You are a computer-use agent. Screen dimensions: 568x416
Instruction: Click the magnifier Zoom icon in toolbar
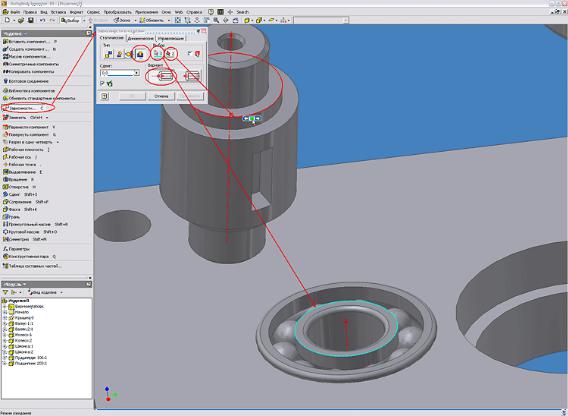(x=216, y=20)
